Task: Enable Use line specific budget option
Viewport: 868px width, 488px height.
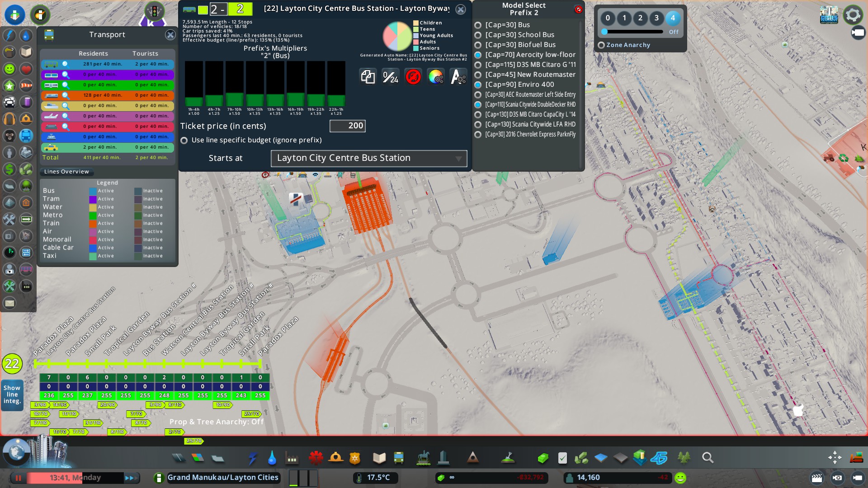Action: [x=184, y=141]
